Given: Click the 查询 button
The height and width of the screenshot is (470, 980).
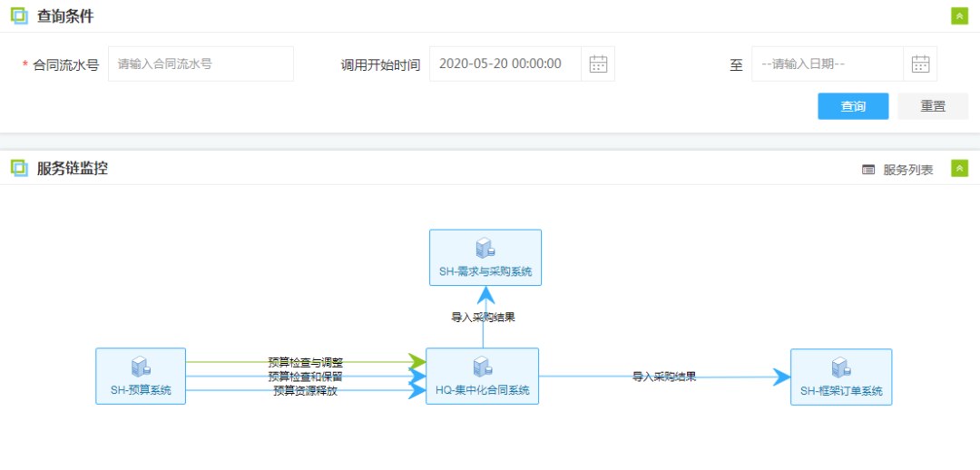Looking at the screenshot, I should [x=853, y=106].
